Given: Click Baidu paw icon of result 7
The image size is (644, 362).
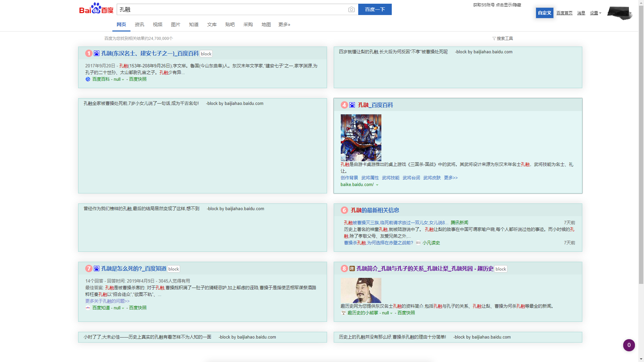Looking at the screenshot, I should click(x=97, y=268).
